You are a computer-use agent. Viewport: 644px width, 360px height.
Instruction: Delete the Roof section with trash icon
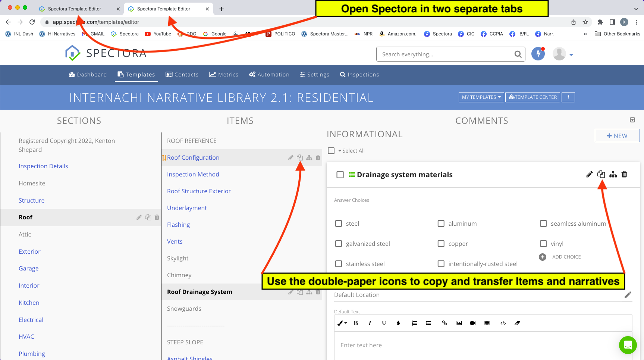pos(157,217)
